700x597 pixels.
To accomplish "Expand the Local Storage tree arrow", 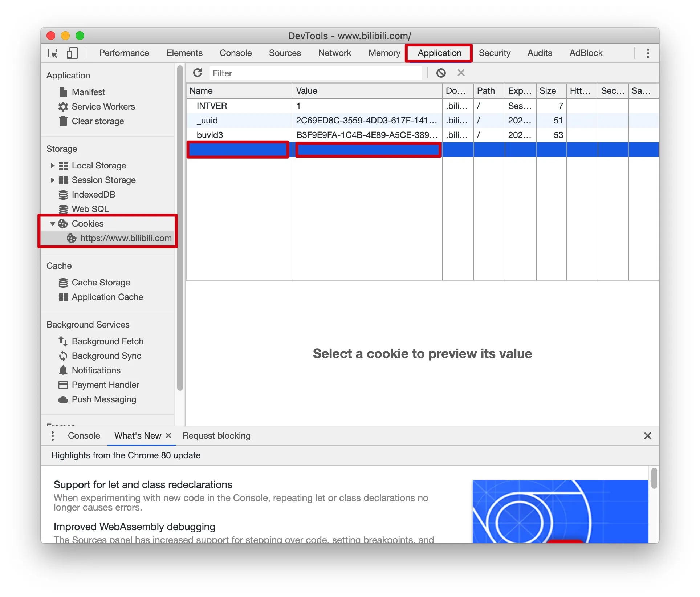I will point(52,166).
